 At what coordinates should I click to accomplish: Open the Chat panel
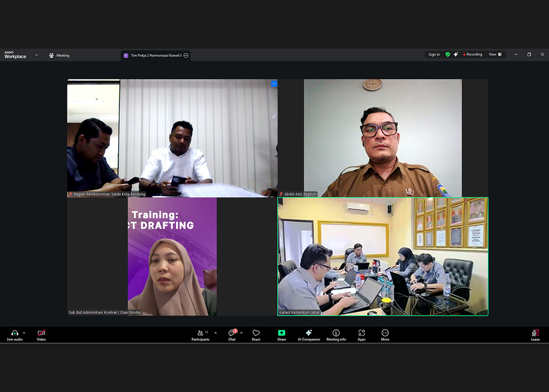pyautogui.click(x=232, y=333)
